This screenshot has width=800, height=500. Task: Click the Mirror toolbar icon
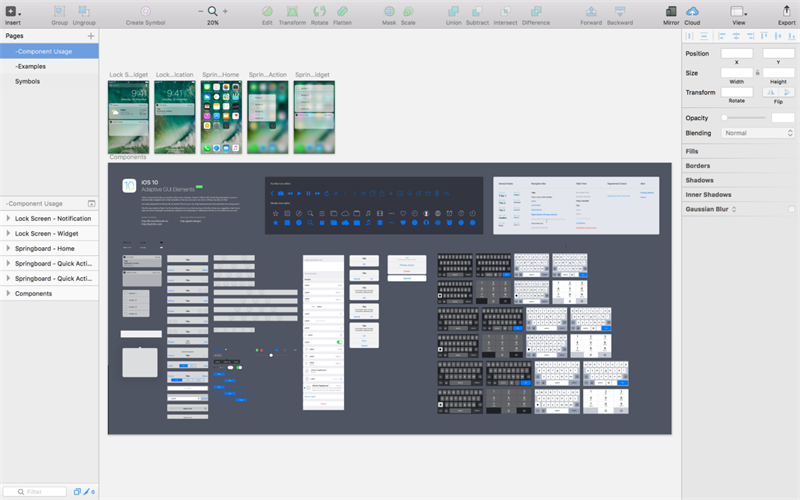click(670, 11)
